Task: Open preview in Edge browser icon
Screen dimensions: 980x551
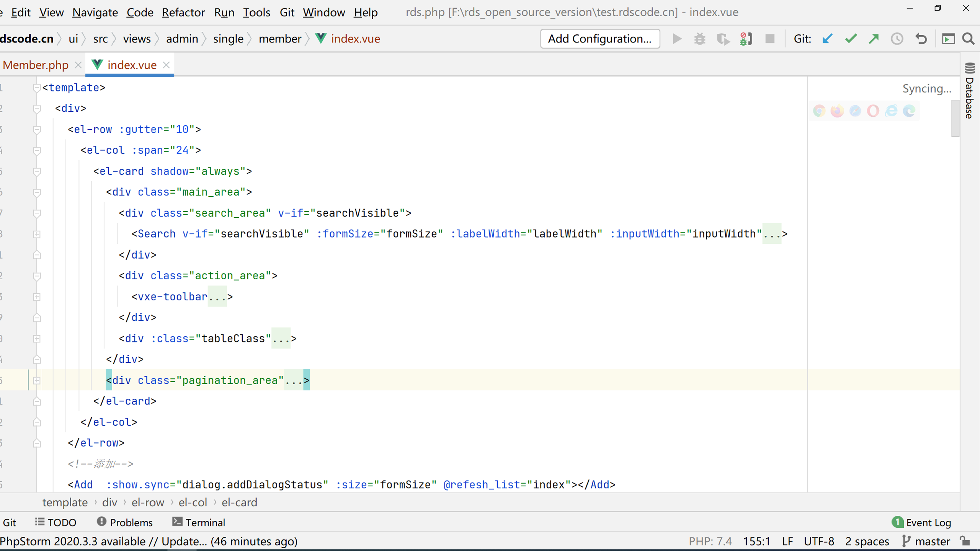Action: (909, 111)
